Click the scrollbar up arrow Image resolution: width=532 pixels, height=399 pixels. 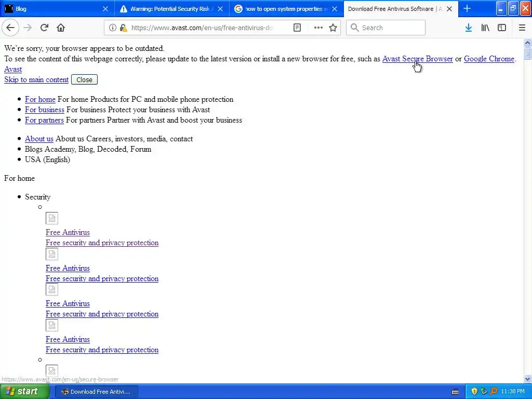[x=527, y=43]
